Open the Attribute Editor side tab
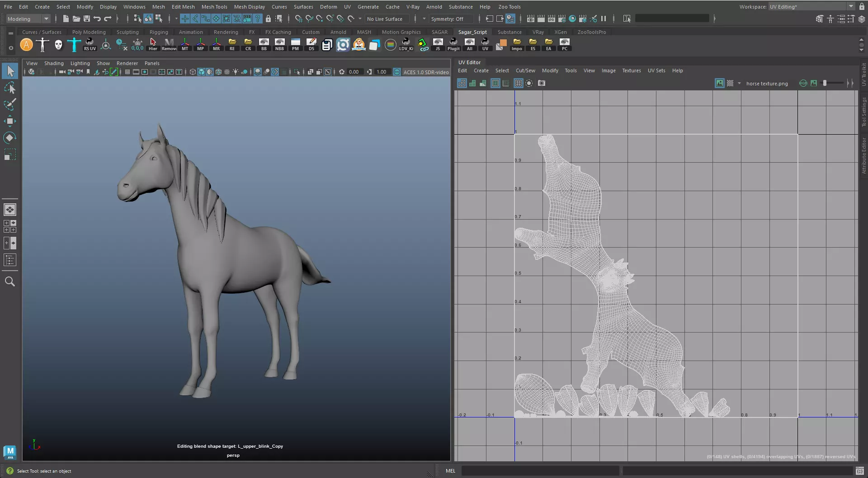 click(x=863, y=156)
